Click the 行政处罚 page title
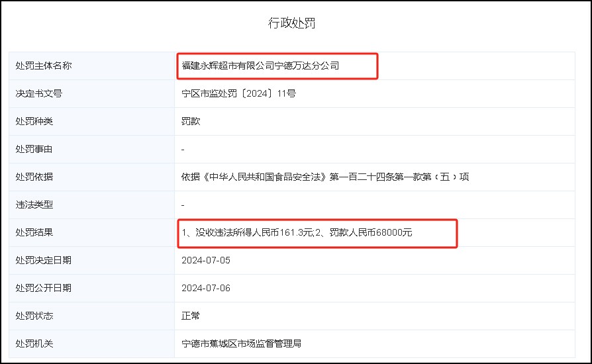The image size is (592, 364). (x=291, y=24)
